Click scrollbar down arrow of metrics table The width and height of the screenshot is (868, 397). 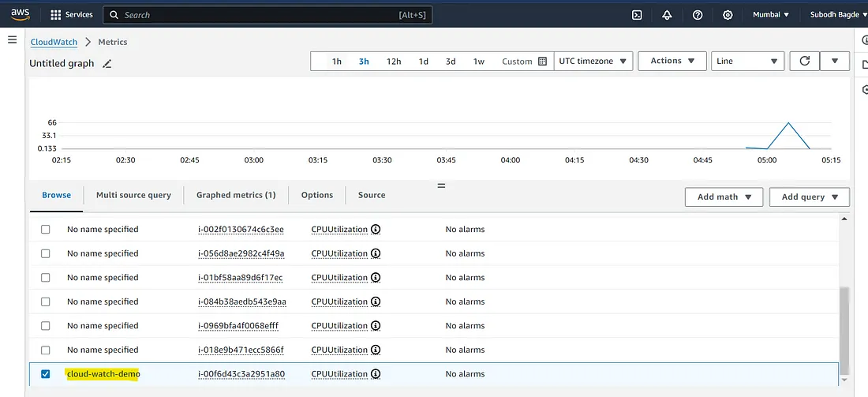(x=844, y=380)
